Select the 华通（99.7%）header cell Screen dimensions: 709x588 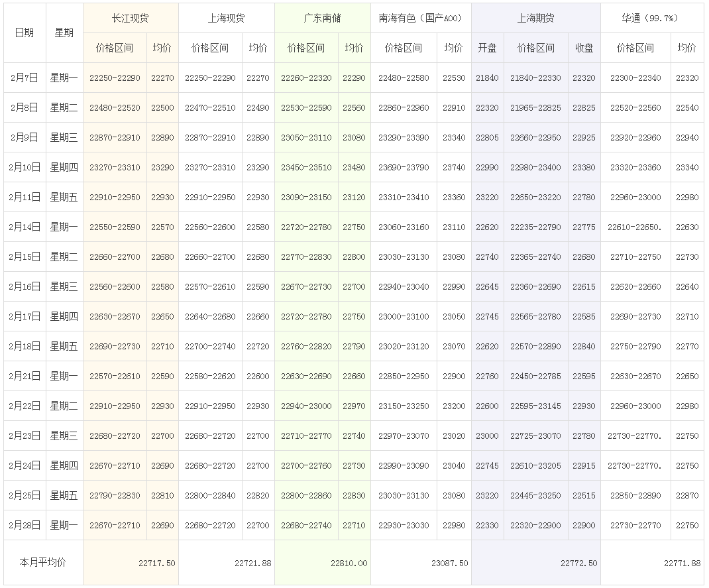click(x=652, y=19)
